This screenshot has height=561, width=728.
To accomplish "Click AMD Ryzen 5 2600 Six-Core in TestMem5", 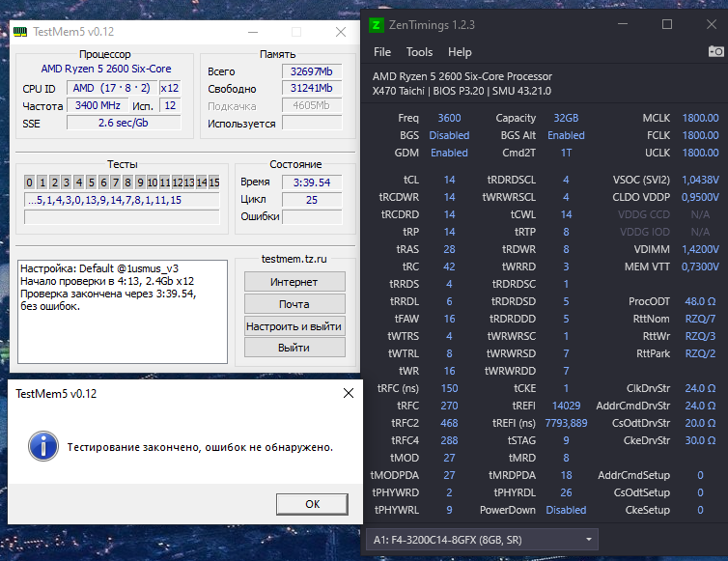I will pos(106,69).
